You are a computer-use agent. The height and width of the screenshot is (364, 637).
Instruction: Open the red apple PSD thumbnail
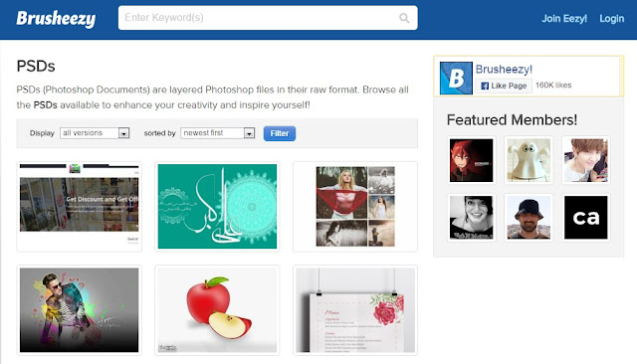click(217, 310)
